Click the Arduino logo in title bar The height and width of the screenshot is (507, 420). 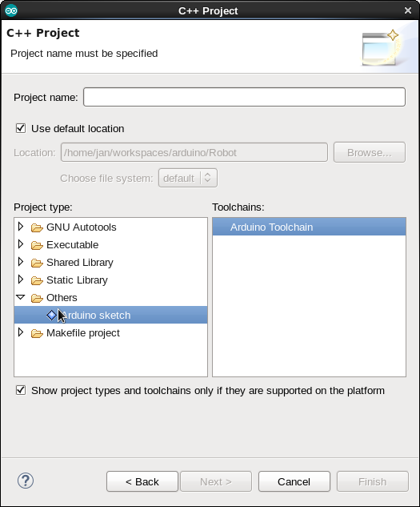tap(11, 10)
